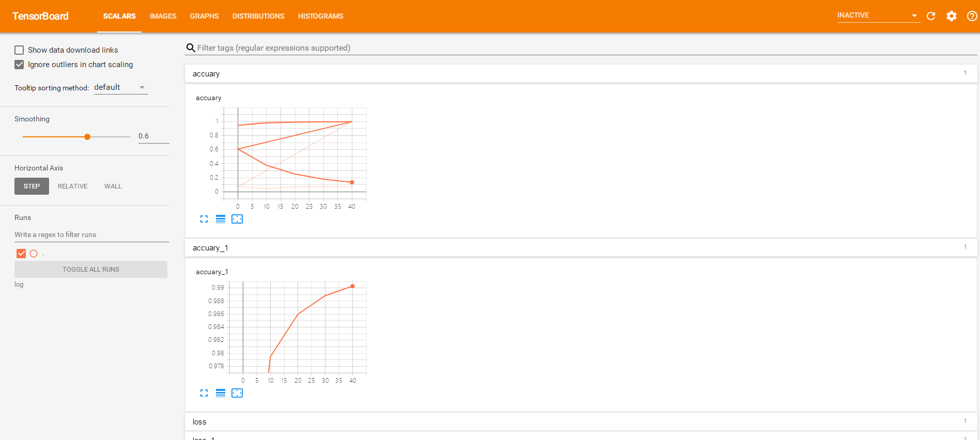The image size is (980, 440).
Task: Fit domain to data on accuary chart
Action: click(x=237, y=219)
